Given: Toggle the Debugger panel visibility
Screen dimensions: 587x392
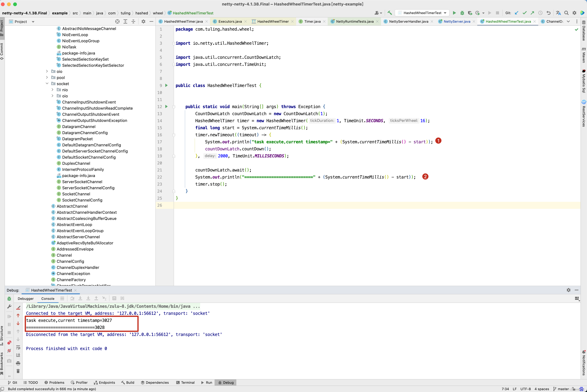Looking at the screenshot, I should pos(25,298).
